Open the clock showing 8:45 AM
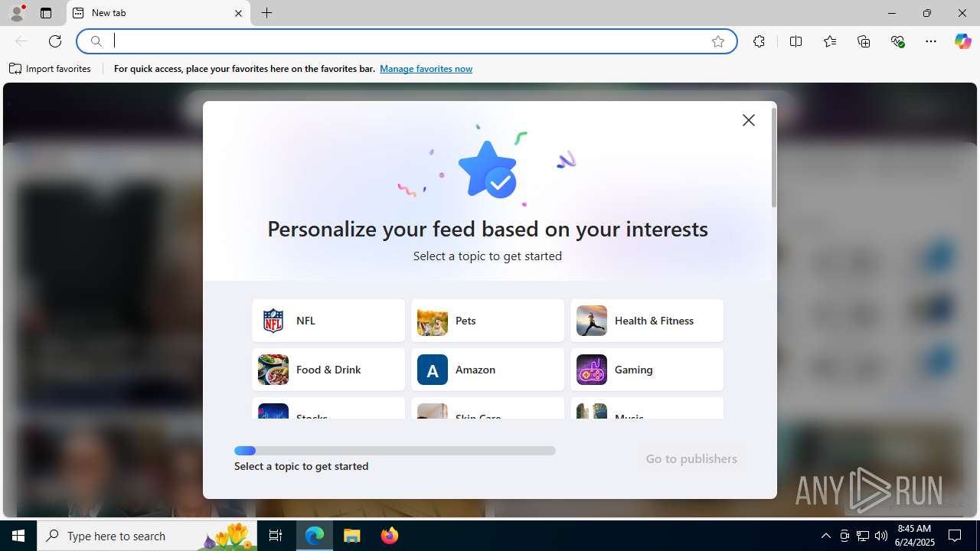The height and width of the screenshot is (551, 980). coord(914,536)
